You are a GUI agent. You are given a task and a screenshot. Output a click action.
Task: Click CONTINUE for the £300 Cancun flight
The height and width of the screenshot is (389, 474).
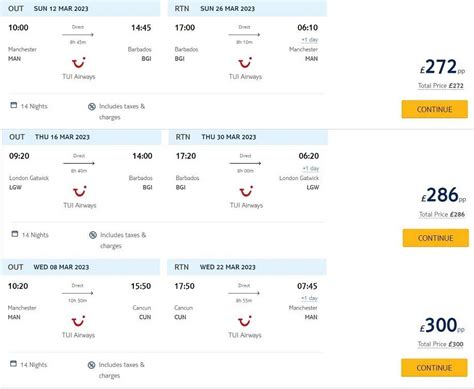tap(434, 368)
